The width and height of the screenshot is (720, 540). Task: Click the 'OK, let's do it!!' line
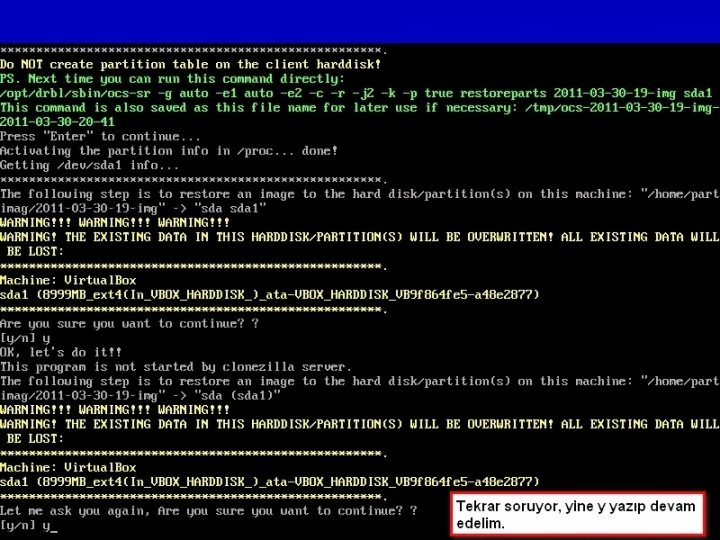tap(61, 353)
